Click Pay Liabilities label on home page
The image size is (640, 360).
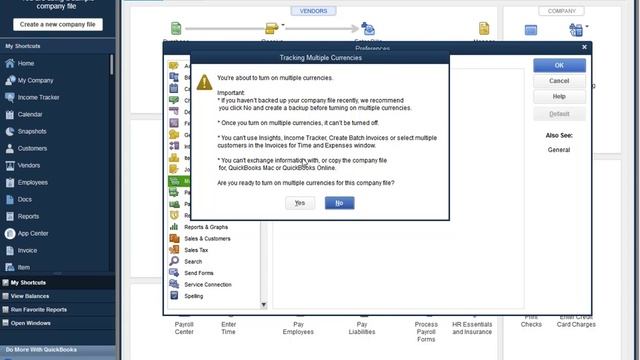[x=362, y=328]
